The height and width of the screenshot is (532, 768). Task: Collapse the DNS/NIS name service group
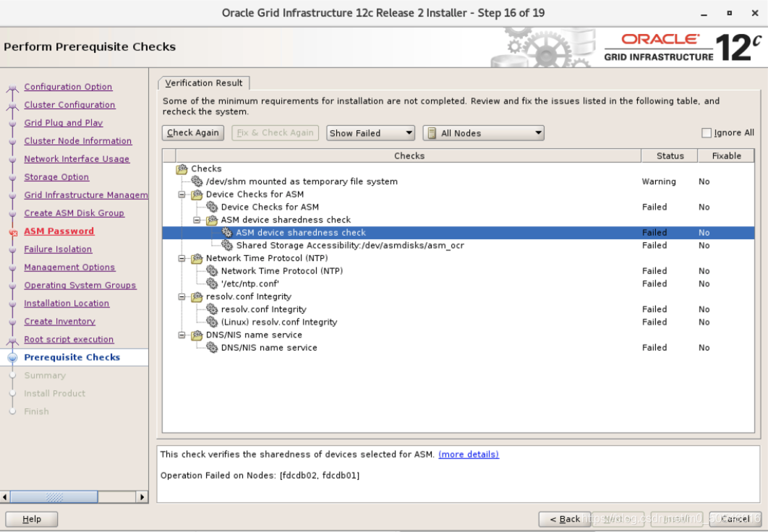point(182,335)
